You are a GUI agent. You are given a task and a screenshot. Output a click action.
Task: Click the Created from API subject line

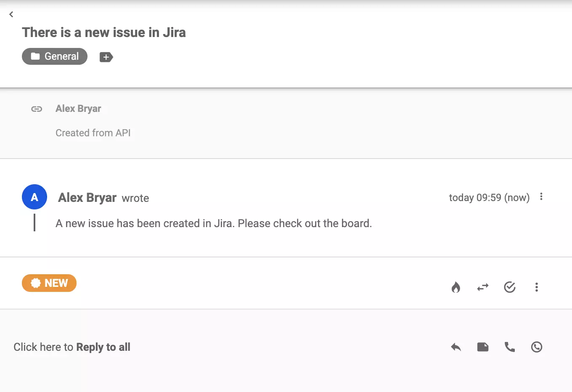click(93, 132)
